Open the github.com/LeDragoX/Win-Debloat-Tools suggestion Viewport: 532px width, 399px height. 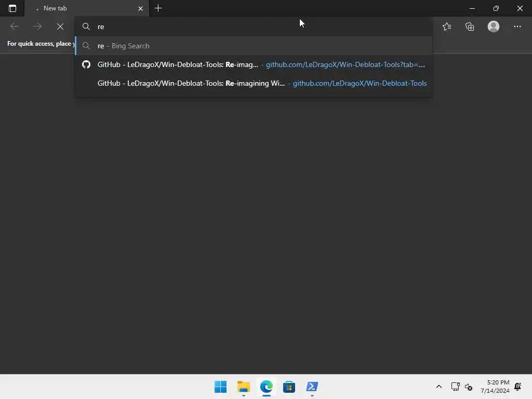253,83
